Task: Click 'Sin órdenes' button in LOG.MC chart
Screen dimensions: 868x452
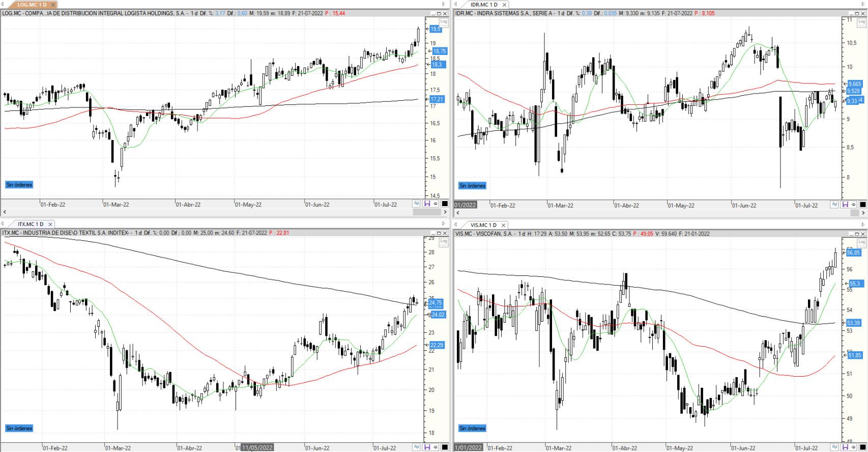Action: (x=19, y=185)
